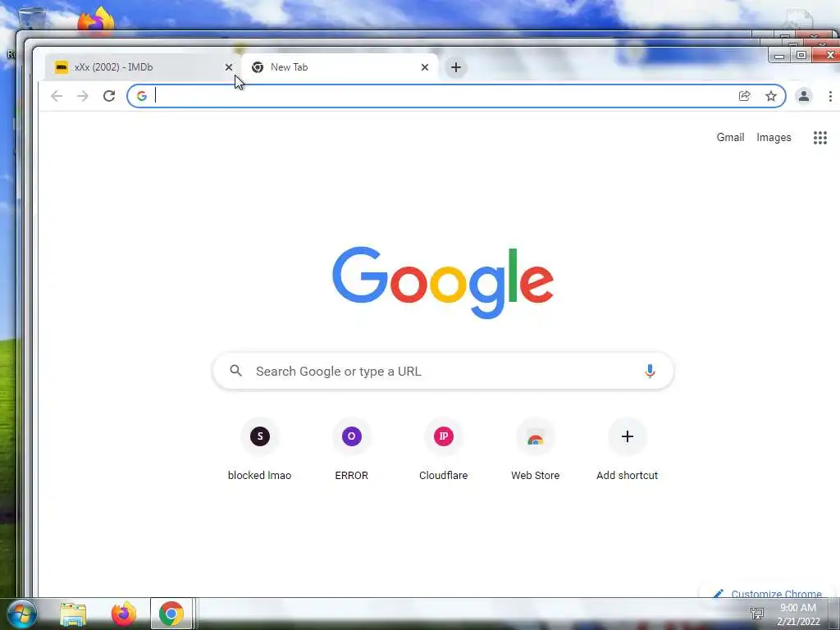Bookmark this tab with star icon
The image size is (840, 630).
pyautogui.click(x=771, y=96)
